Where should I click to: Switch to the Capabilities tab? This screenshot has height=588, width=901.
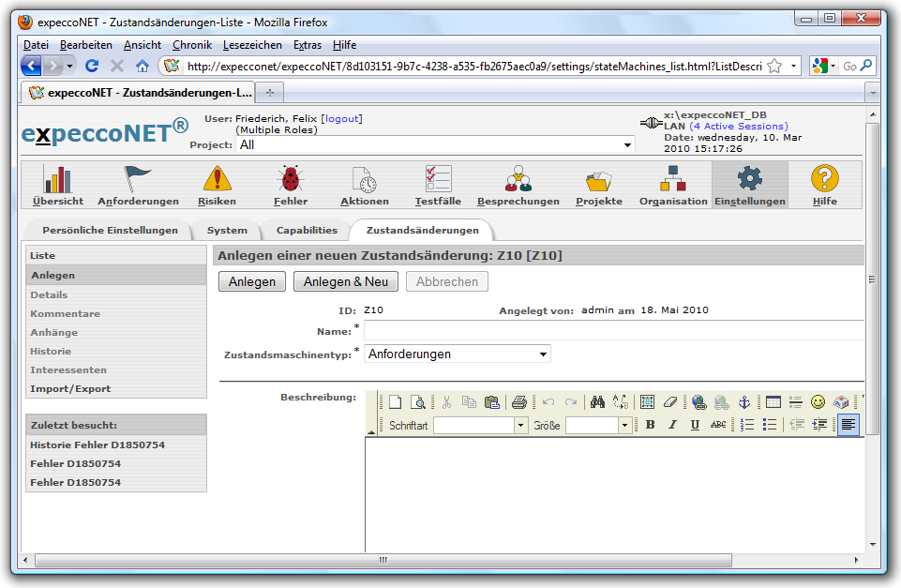click(x=306, y=230)
